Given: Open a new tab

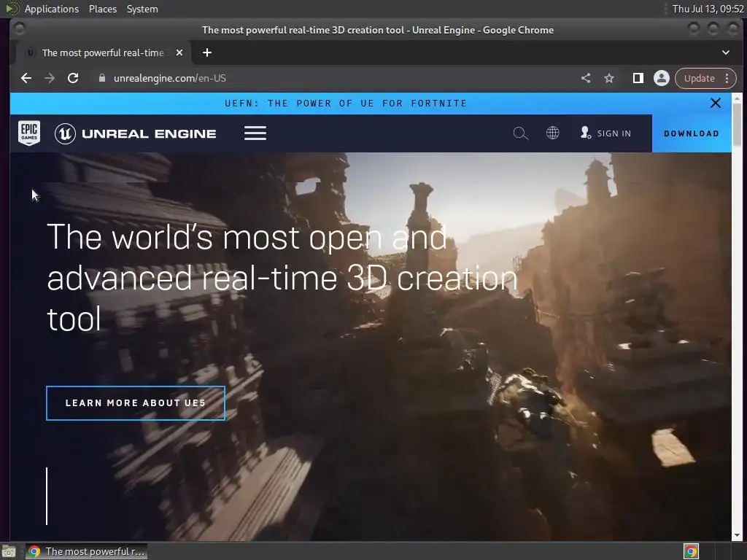Looking at the screenshot, I should [x=206, y=52].
